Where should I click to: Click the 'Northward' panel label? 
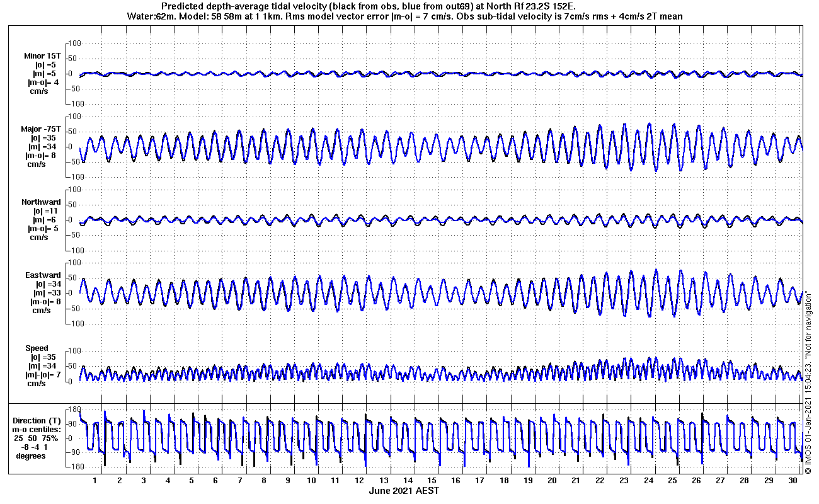pyautogui.click(x=42, y=202)
